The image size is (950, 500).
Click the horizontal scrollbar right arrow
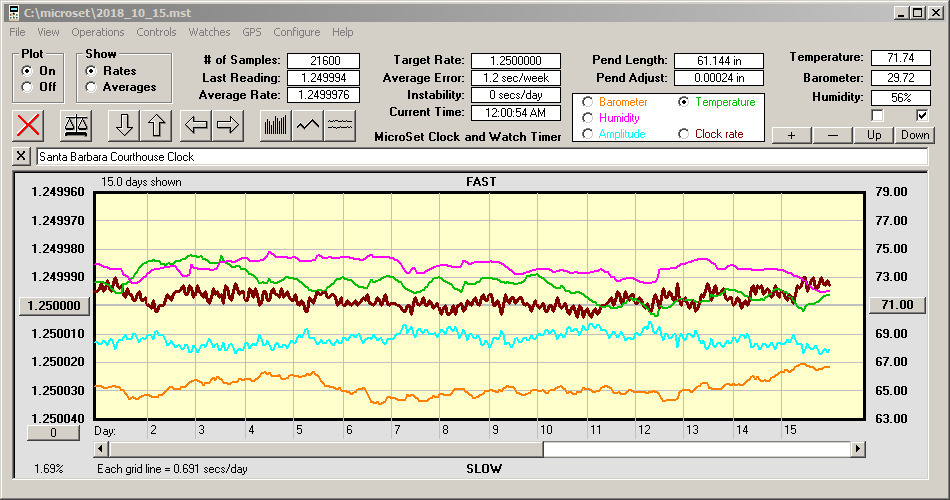[x=857, y=449]
